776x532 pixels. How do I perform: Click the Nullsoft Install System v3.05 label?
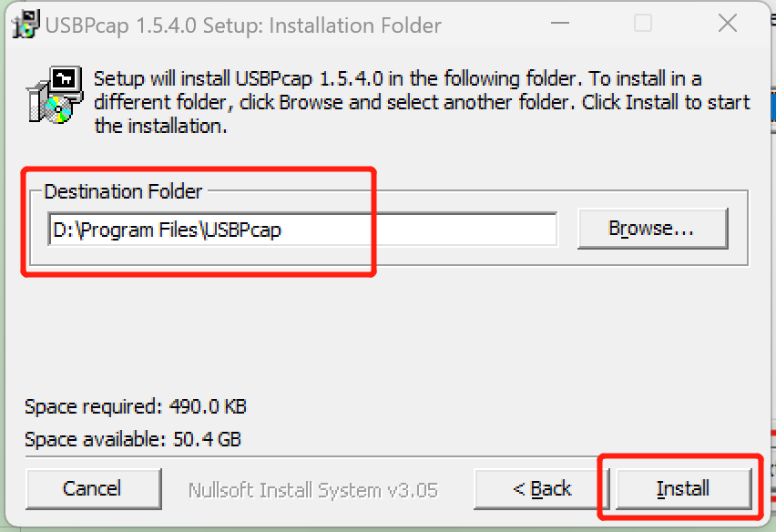coord(312,490)
